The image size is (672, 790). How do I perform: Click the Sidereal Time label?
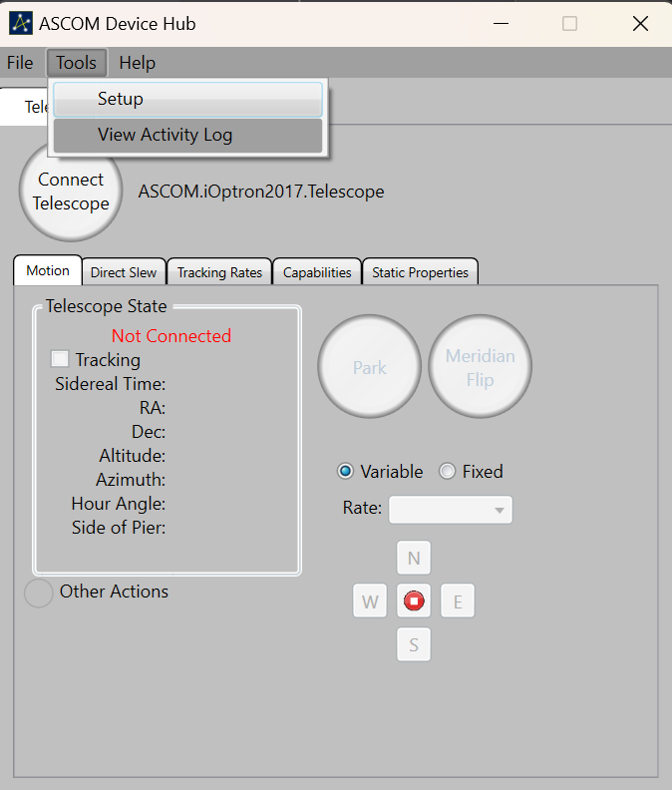pos(111,384)
